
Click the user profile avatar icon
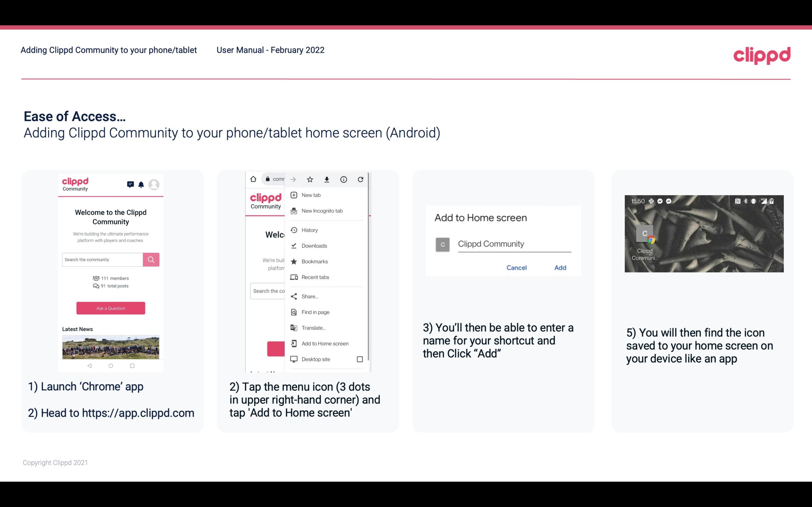tap(154, 185)
